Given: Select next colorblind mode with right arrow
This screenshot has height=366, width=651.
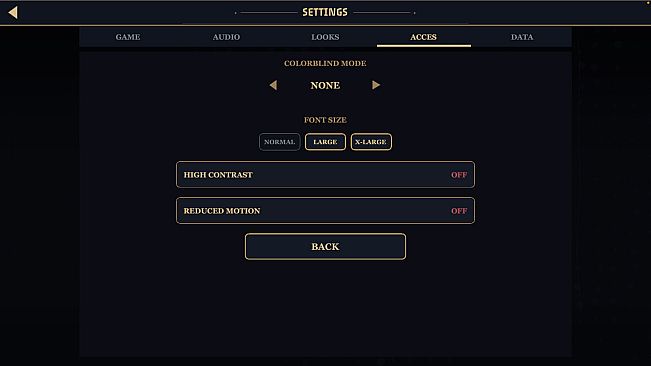Looking at the screenshot, I should pyautogui.click(x=376, y=85).
